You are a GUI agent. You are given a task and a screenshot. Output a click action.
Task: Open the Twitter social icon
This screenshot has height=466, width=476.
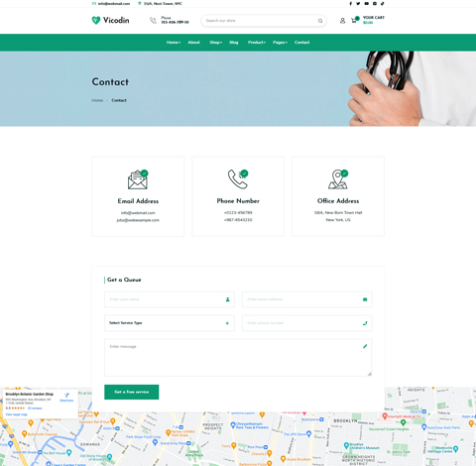point(358,4)
